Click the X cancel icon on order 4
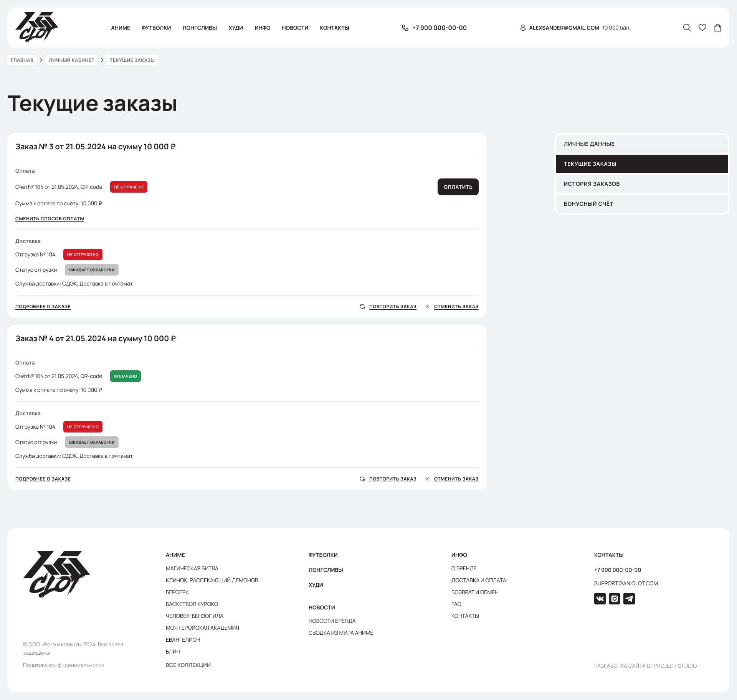The height and width of the screenshot is (700, 737). (427, 479)
